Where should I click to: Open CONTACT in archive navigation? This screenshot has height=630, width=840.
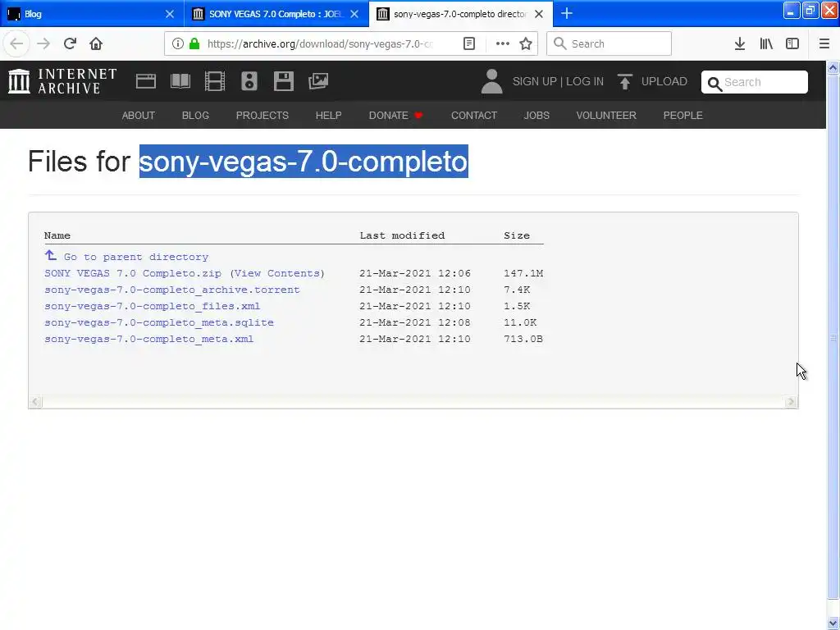pyautogui.click(x=474, y=115)
